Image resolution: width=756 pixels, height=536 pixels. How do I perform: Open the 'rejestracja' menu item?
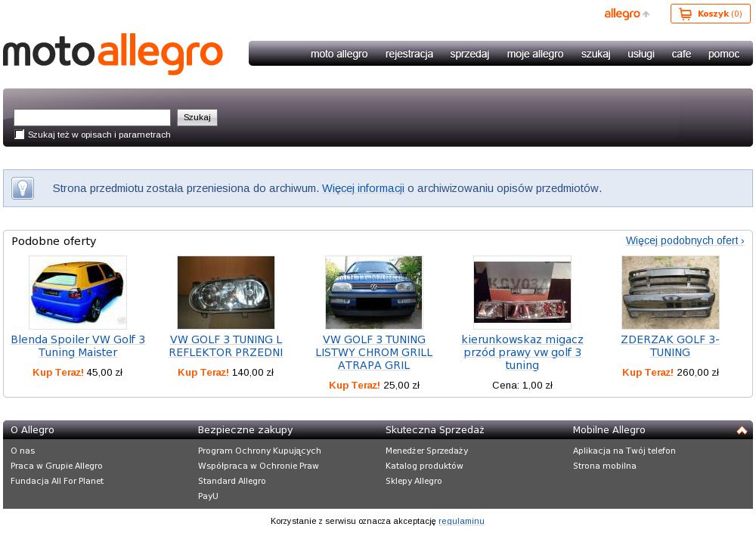tap(409, 54)
